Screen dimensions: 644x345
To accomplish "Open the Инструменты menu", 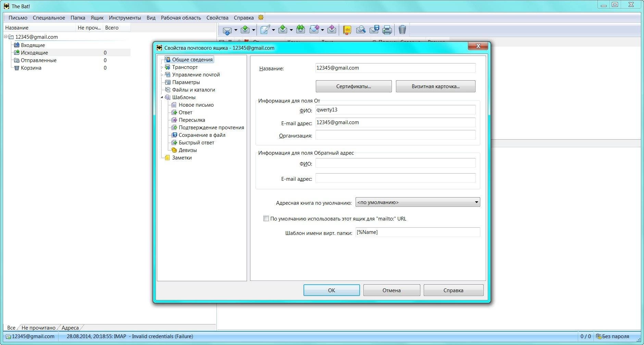I will point(125,17).
